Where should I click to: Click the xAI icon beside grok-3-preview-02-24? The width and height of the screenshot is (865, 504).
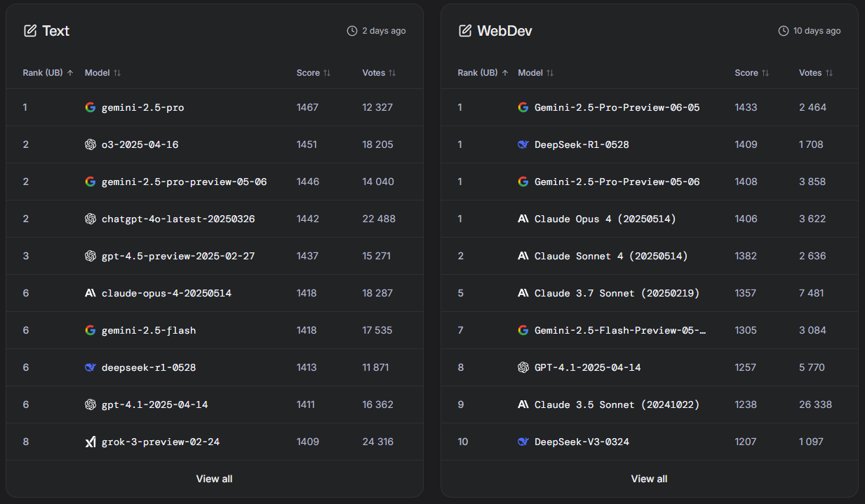pos(90,442)
